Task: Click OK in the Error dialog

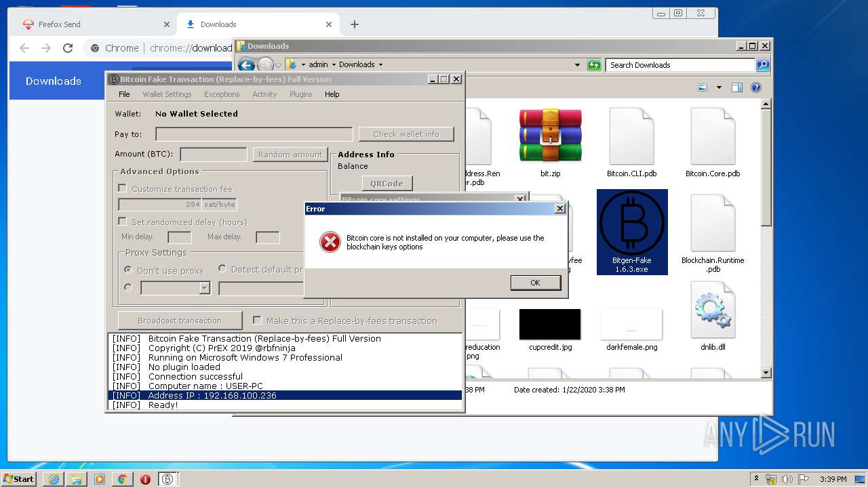Action: (x=535, y=283)
